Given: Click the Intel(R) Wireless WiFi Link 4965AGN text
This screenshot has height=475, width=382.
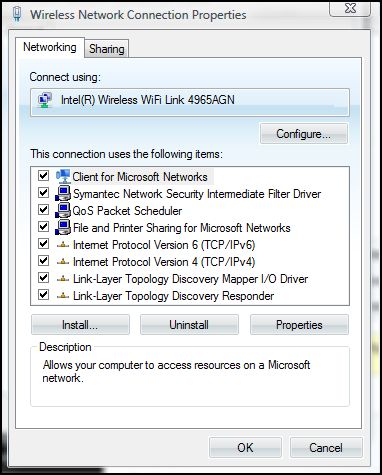Looking at the screenshot, I should 148,100.
